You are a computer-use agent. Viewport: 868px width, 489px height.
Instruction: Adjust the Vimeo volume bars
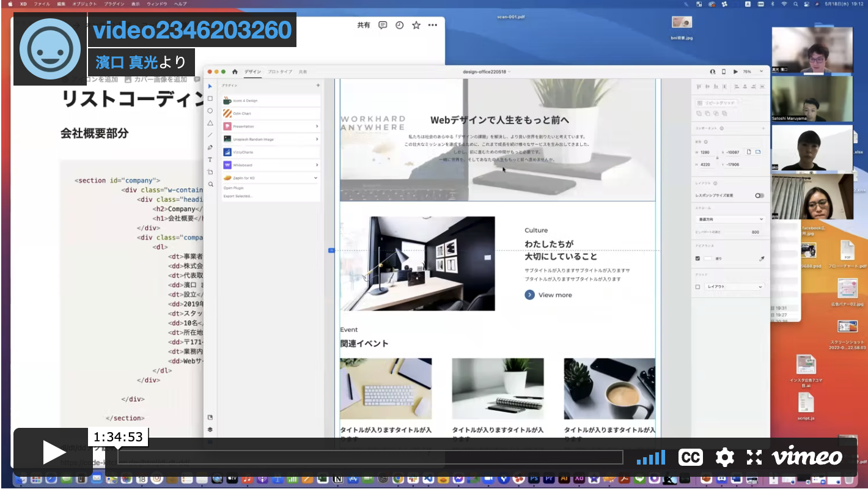[651, 457]
